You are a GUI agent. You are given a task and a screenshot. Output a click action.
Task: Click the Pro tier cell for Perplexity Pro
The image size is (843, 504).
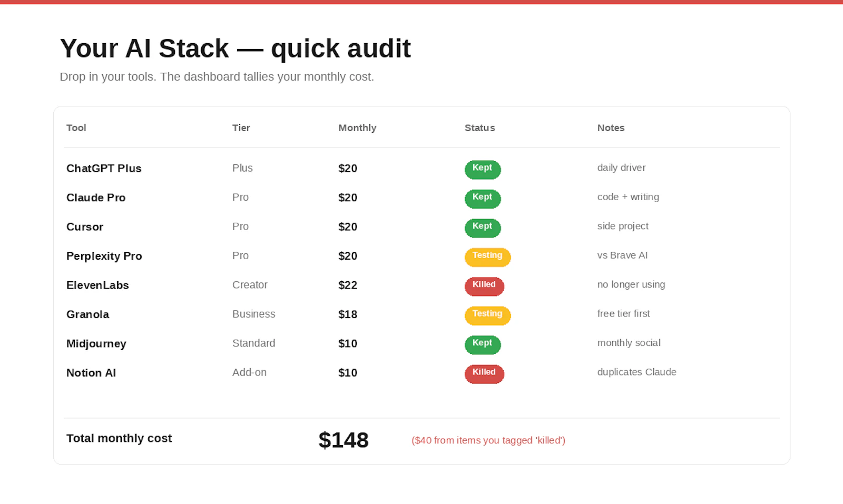pyautogui.click(x=240, y=255)
